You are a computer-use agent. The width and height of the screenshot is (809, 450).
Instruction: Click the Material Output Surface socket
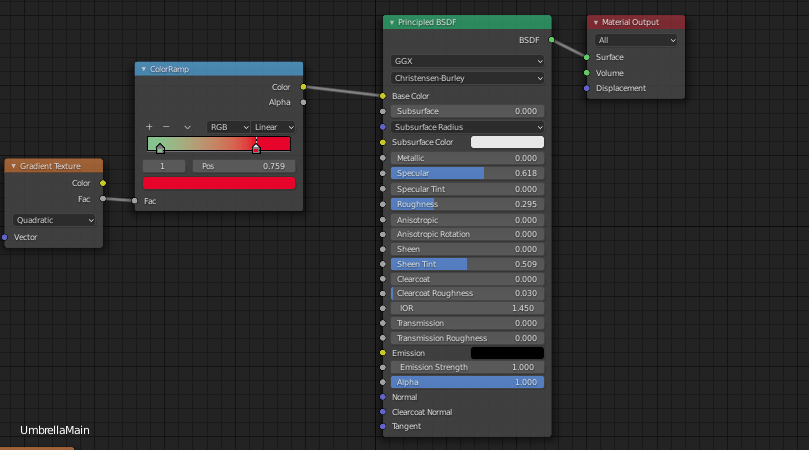[x=587, y=57]
